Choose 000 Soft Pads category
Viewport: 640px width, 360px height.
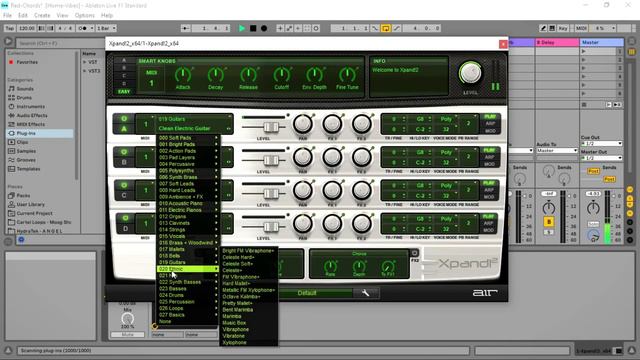[188, 138]
